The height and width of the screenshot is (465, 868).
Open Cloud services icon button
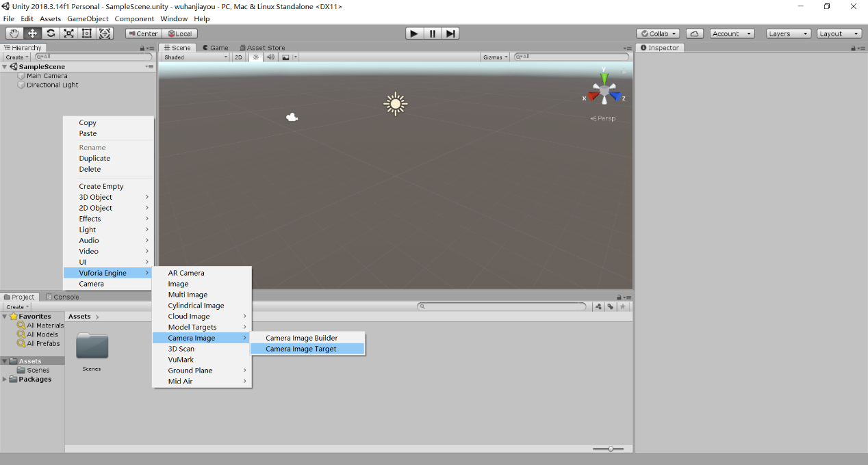(694, 34)
